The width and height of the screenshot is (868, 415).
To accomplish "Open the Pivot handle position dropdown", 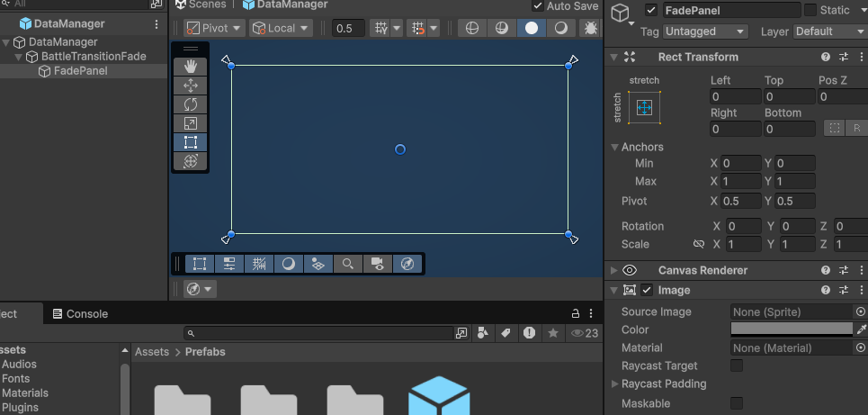I will tap(210, 28).
